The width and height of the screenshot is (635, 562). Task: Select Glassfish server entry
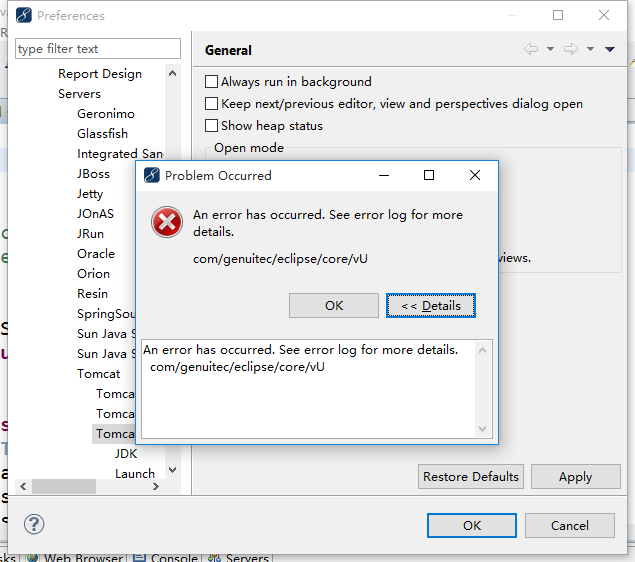[102, 134]
